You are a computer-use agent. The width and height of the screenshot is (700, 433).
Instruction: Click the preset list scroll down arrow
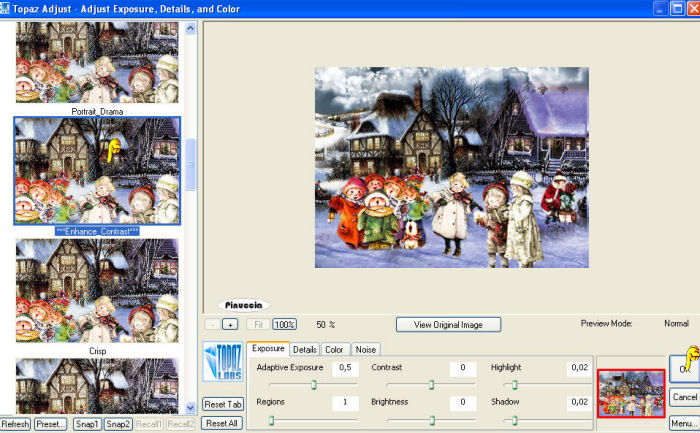click(x=190, y=408)
